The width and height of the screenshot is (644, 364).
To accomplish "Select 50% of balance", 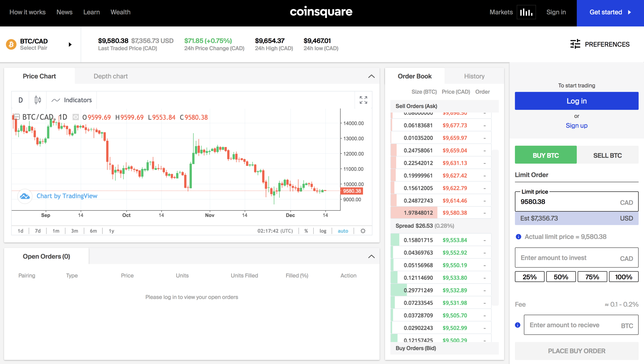I will [561, 277].
